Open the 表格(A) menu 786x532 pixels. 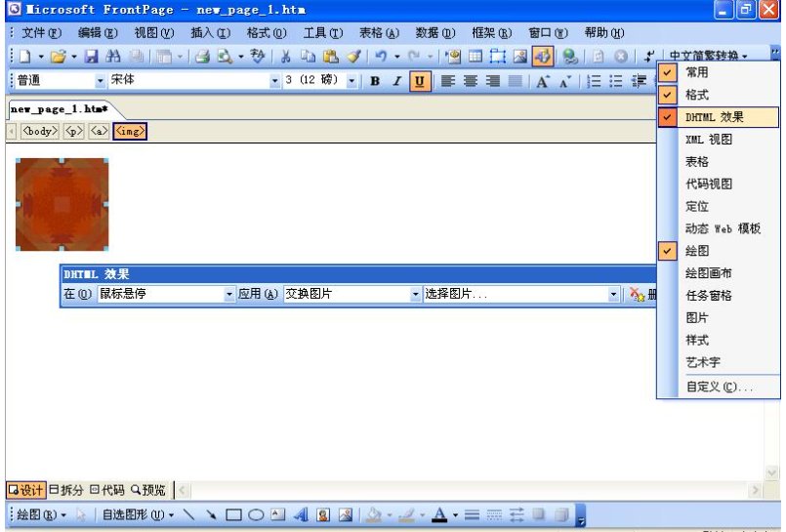tap(379, 33)
